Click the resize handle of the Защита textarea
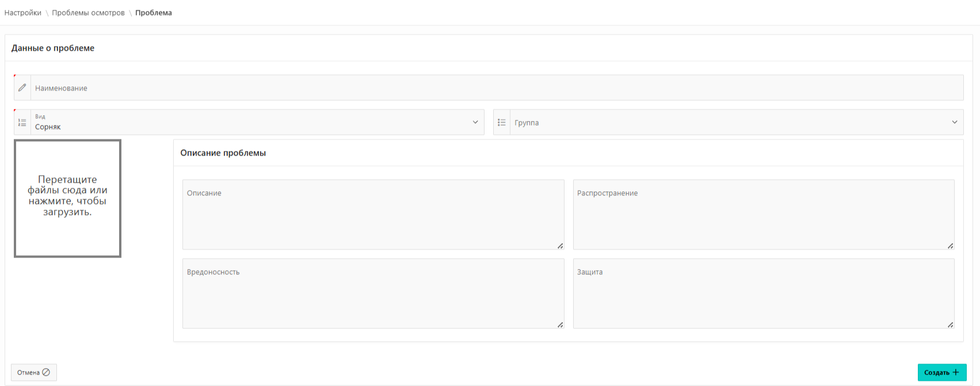980x386 pixels. click(950, 325)
